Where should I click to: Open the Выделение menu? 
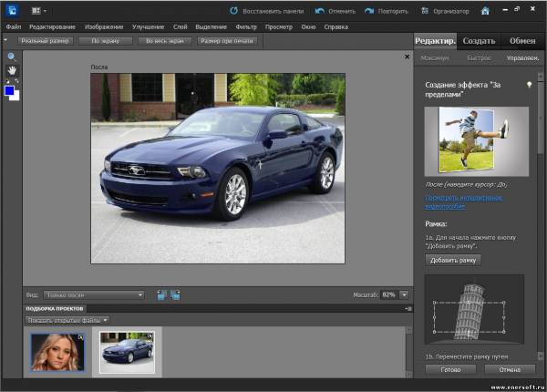click(x=212, y=26)
